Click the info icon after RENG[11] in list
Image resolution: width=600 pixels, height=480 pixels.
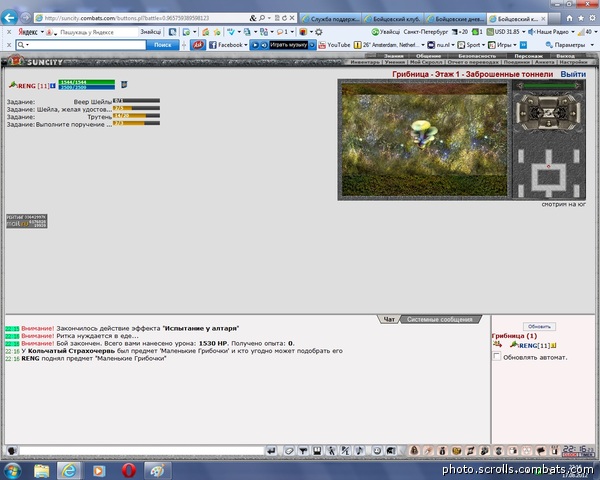pos(553,346)
